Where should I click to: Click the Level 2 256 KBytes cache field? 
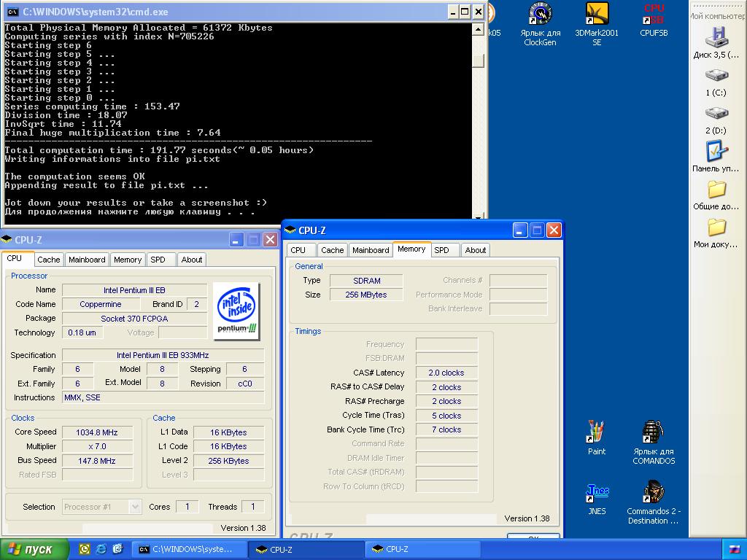[x=228, y=461]
